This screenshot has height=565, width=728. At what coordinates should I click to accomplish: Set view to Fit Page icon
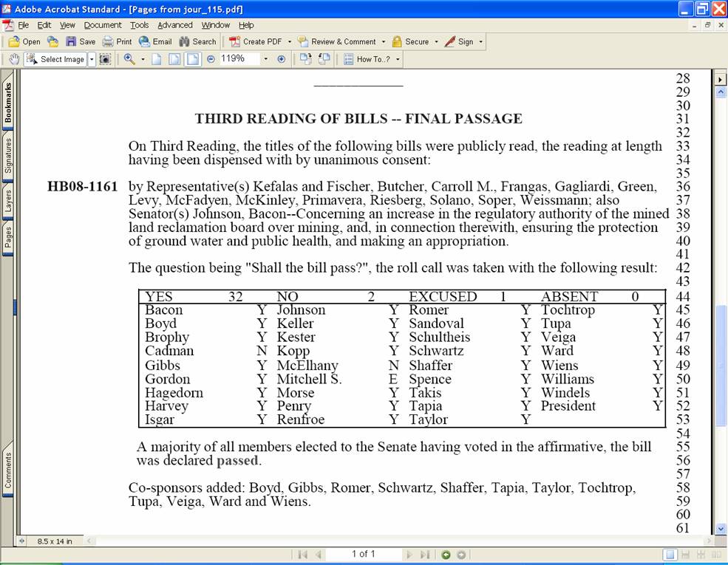[x=174, y=59]
